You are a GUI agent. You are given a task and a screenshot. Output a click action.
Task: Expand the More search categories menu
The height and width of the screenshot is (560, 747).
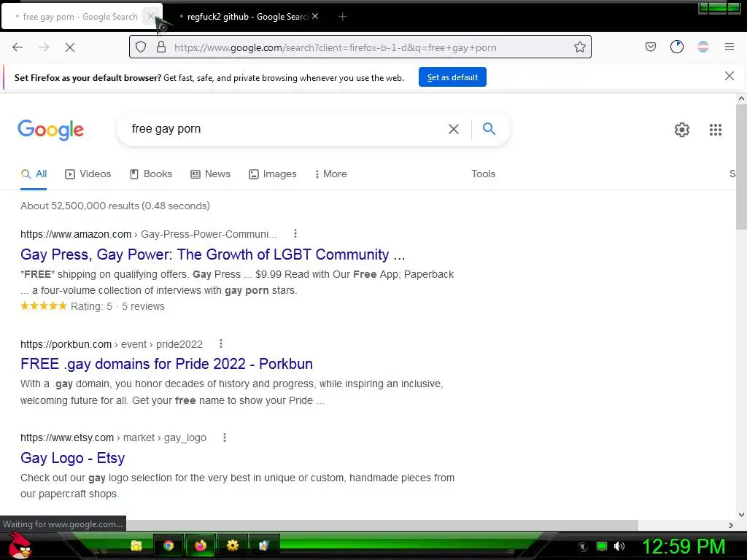pos(330,174)
